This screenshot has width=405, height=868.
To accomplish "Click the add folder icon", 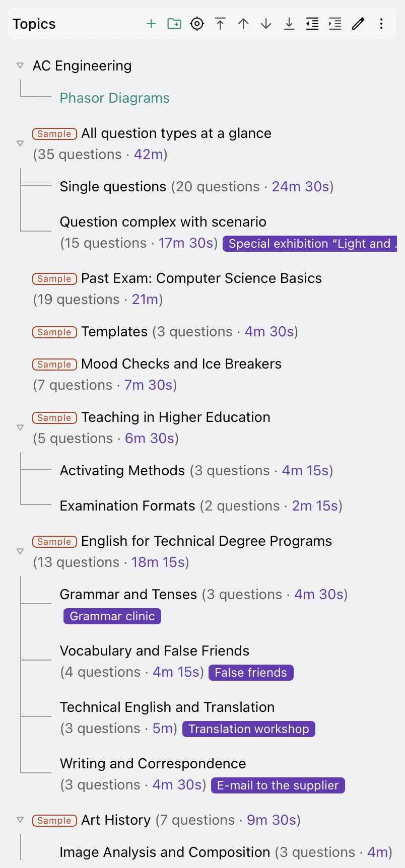I will pos(174,24).
